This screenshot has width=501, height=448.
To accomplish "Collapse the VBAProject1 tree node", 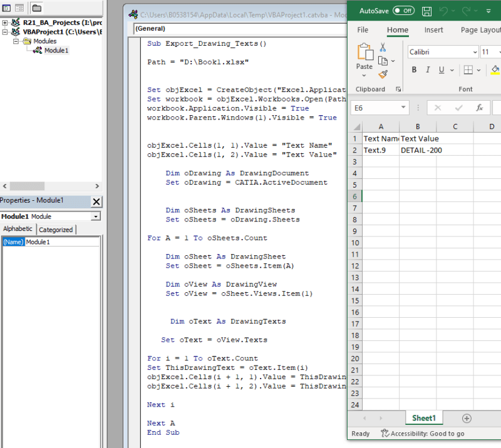I will tap(5, 32).
